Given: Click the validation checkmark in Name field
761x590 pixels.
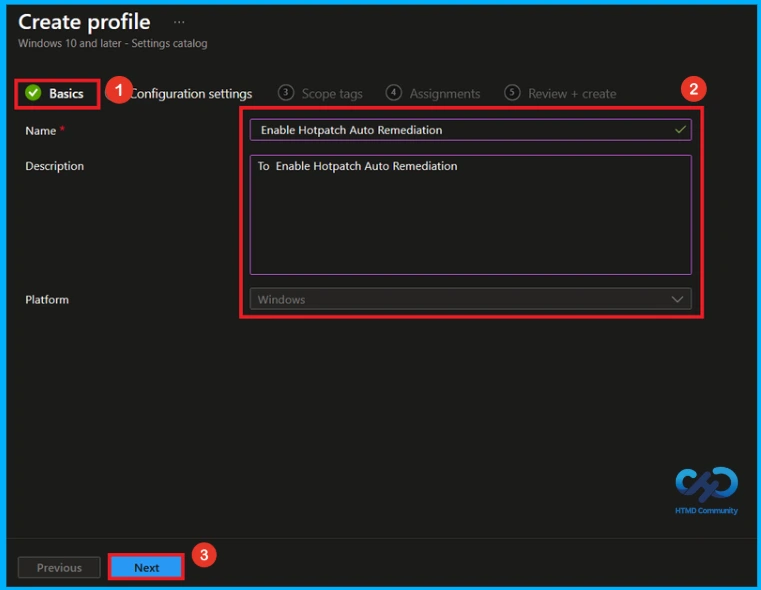Looking at the screenshot, I should pos(680,130).
